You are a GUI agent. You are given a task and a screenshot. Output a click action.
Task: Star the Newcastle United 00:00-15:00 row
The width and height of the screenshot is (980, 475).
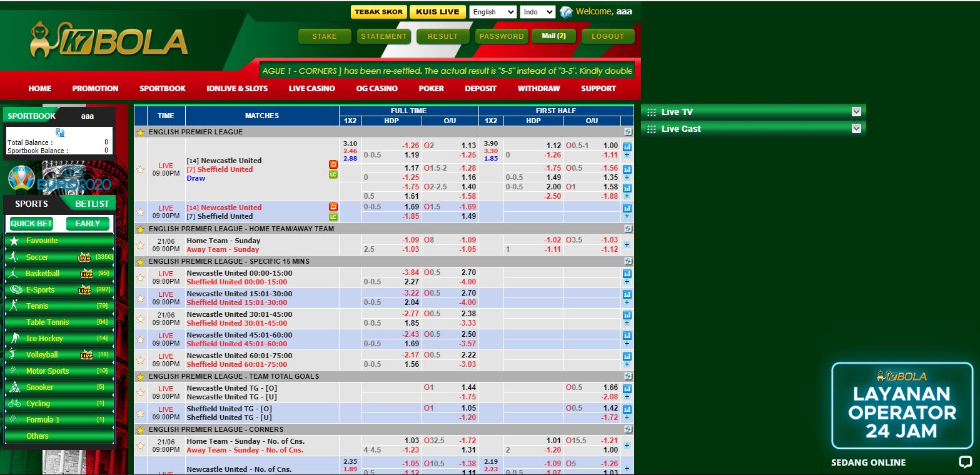coord(141,277)
